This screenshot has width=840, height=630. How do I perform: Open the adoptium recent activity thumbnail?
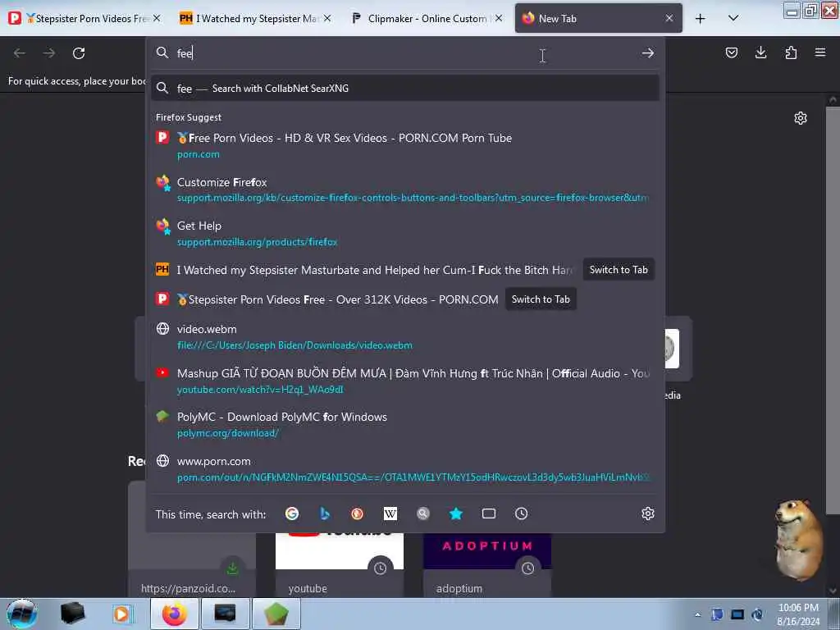pos(487,564)
